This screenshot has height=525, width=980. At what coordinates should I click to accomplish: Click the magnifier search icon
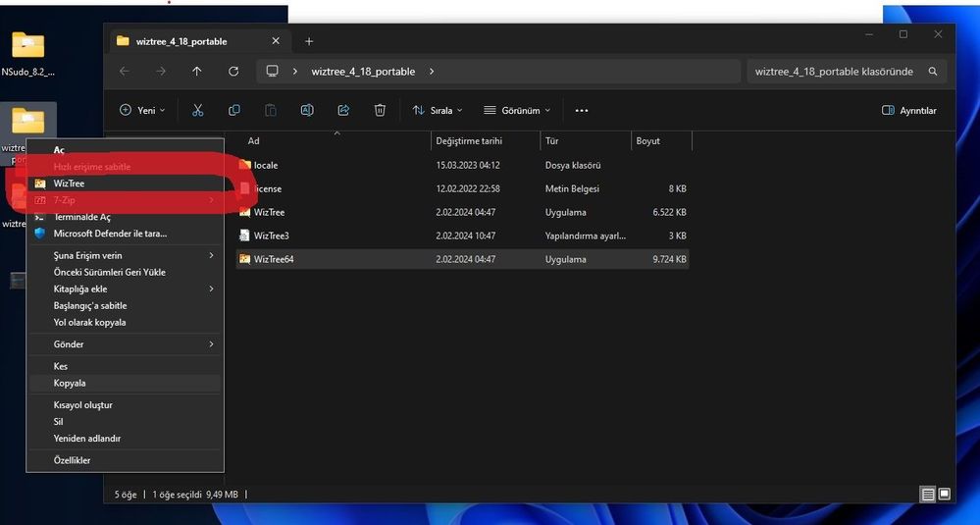pyautogui.click(x=933, y=72)
